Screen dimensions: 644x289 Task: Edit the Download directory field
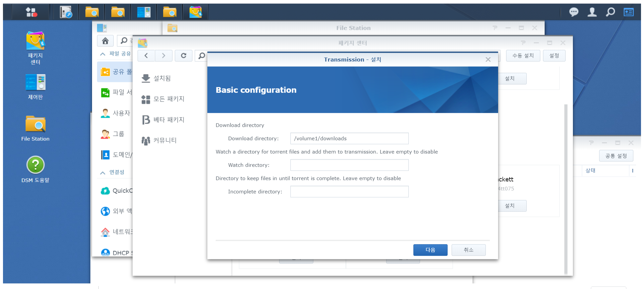point(349,139)
